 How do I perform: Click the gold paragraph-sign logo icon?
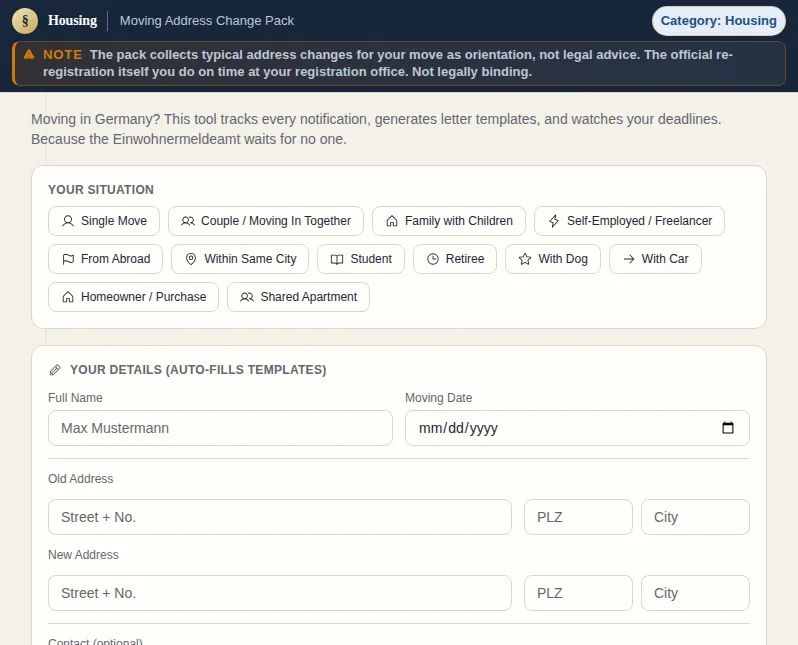[x=25, y=21]
